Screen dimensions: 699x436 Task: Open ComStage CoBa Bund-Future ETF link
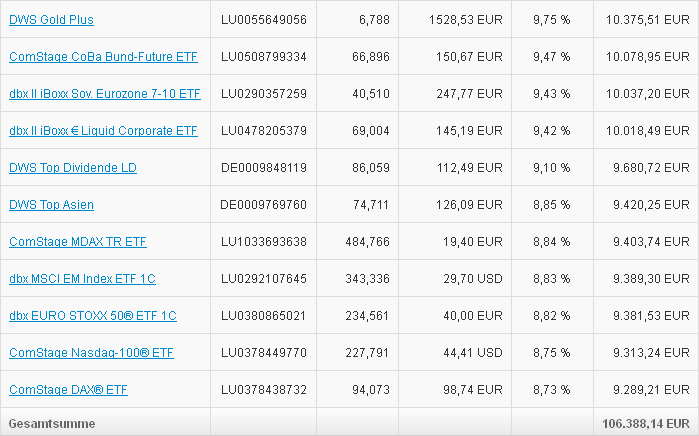pyautogui.click(x=103, y=57)
